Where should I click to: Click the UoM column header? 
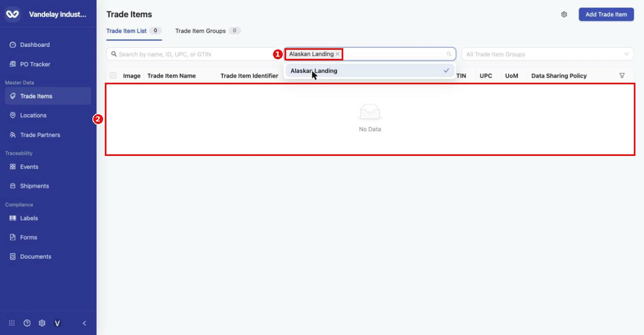(x=512, y=76)
